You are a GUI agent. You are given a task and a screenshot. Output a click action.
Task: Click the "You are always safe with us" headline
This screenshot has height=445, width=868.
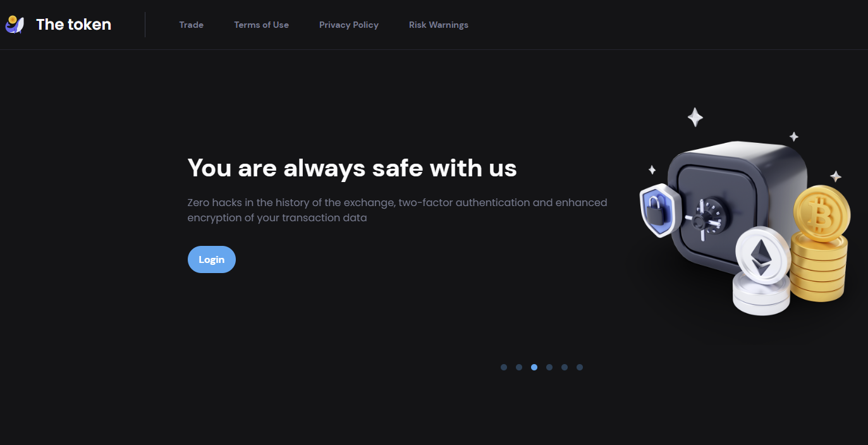click(x=352, y=168)
